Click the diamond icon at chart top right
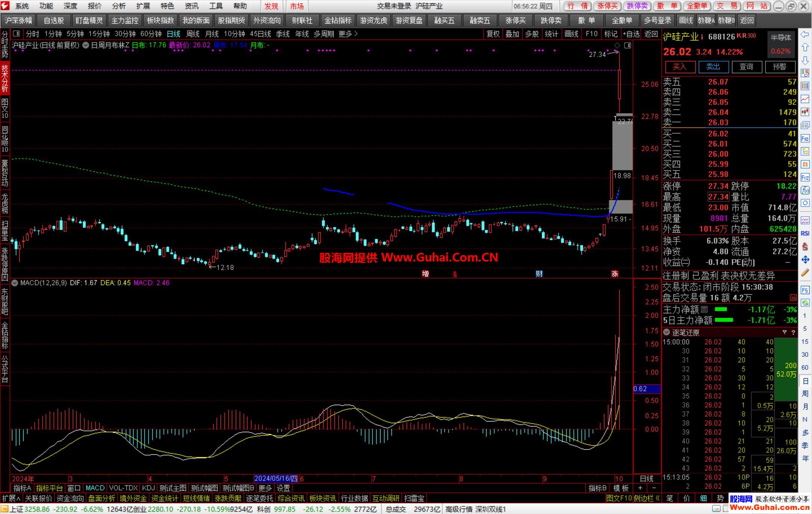 tap(617, 45)
